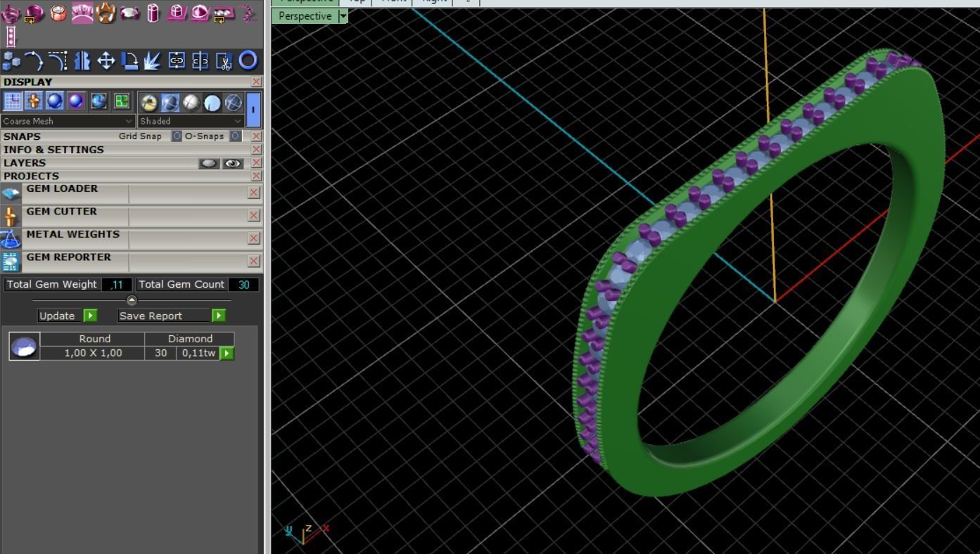Viewport: 980px width, 554px height.
Task: Click the explode burst tool
Action: pos(153,60)
